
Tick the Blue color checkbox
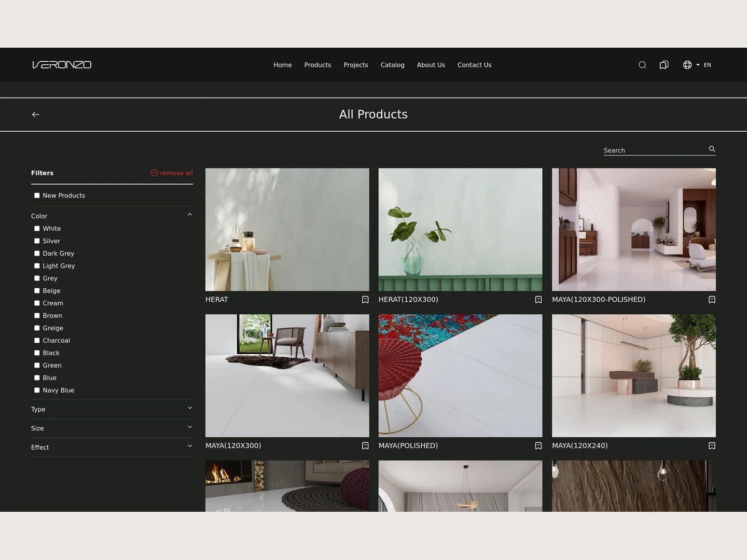pos(37,378)
